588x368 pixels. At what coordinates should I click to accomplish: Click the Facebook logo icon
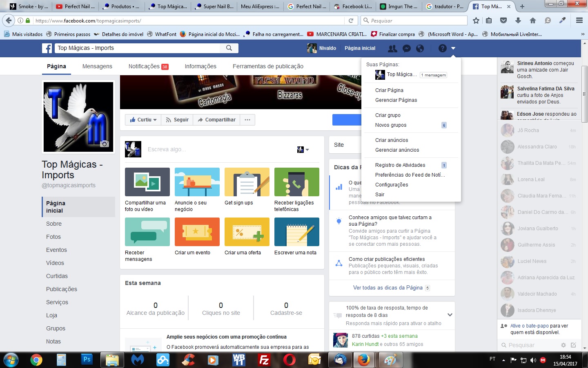pos(47,48)
